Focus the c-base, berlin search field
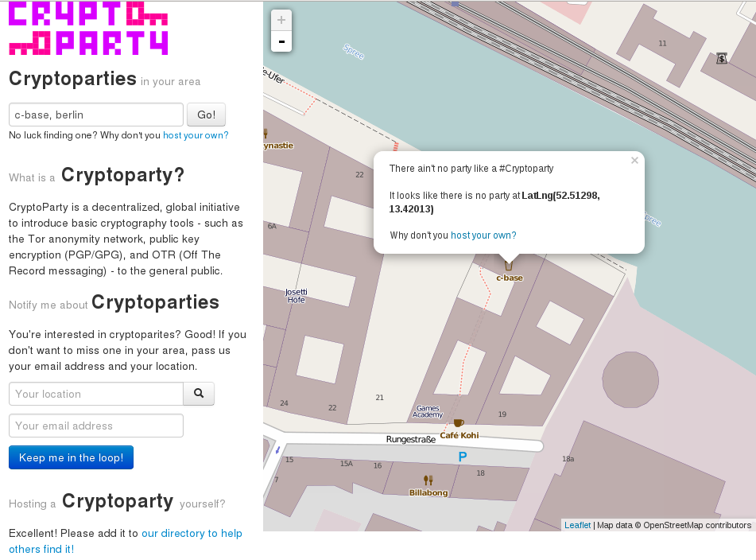This screenshot has width=756, height=560. [96, 115]
